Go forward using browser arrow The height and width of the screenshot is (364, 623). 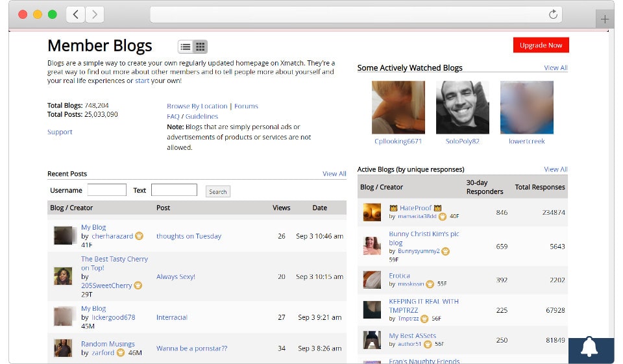coord(95,14)
